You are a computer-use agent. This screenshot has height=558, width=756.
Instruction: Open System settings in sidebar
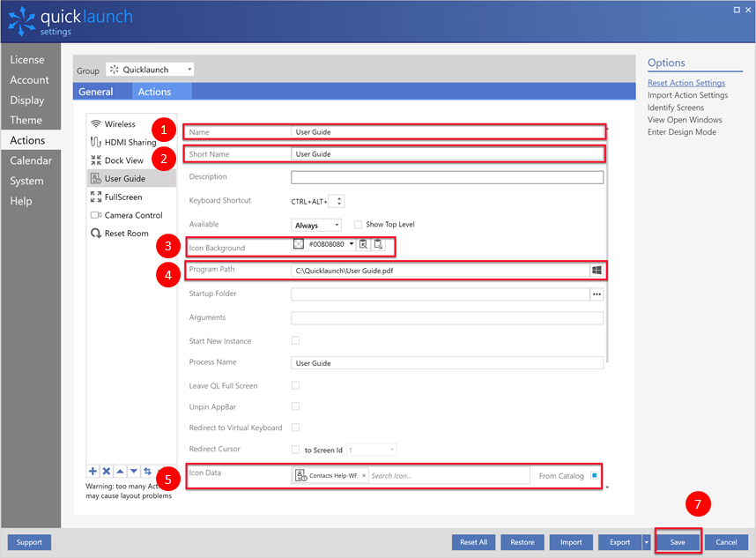[26, 181]
